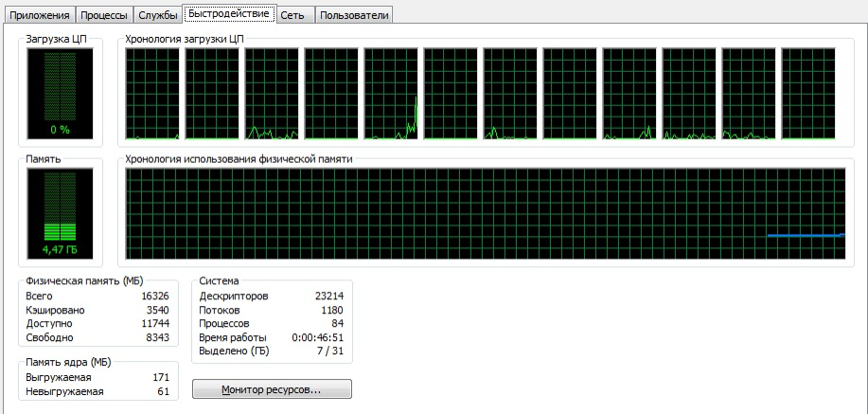Screen dimensions: 868x414
Task: Go to the Сеть tab
Action: tap(292, 15)
